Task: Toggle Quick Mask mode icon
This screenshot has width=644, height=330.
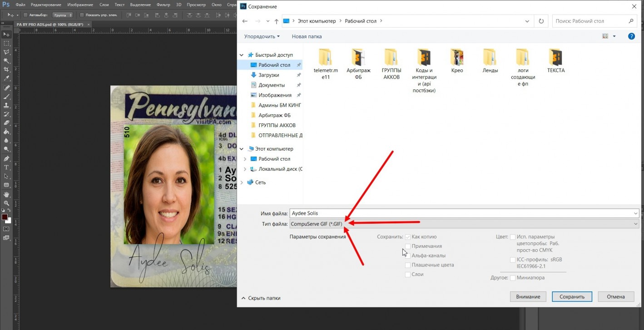Action: pos(6,229)
